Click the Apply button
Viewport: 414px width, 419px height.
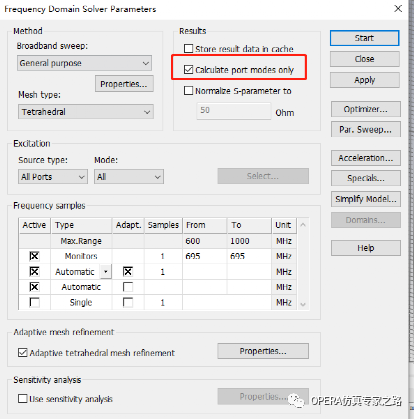pos(365,80)
